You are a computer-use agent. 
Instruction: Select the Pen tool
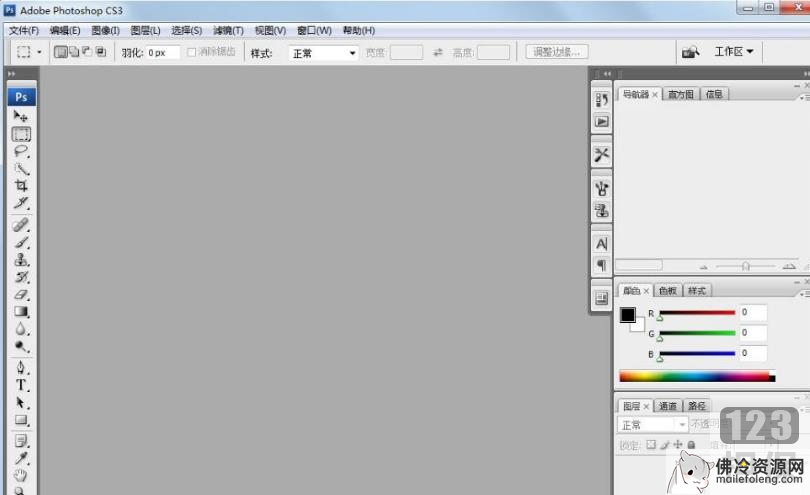(21, 367)
